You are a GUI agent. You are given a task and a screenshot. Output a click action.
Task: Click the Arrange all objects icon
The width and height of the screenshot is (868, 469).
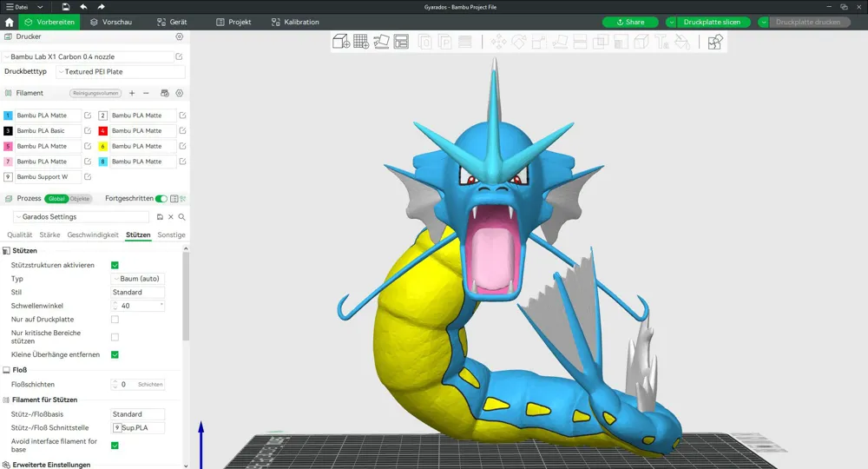[401, 42]
